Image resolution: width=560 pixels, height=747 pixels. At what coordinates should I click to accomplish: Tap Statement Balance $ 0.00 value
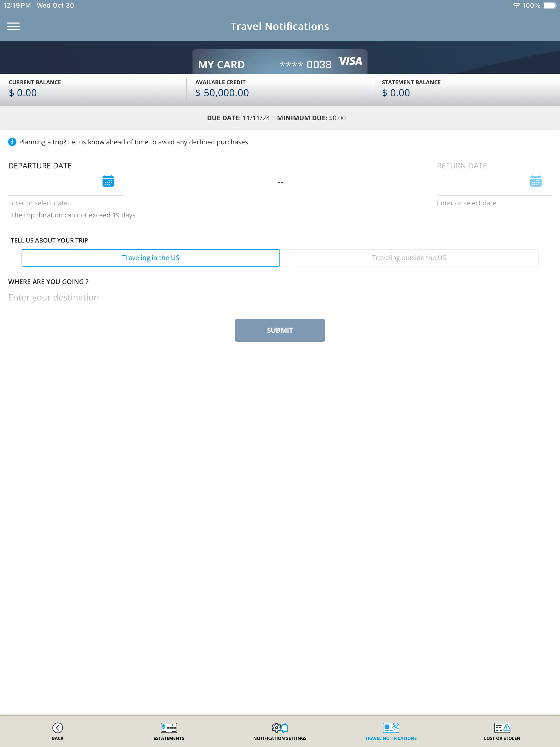(396, 93)
